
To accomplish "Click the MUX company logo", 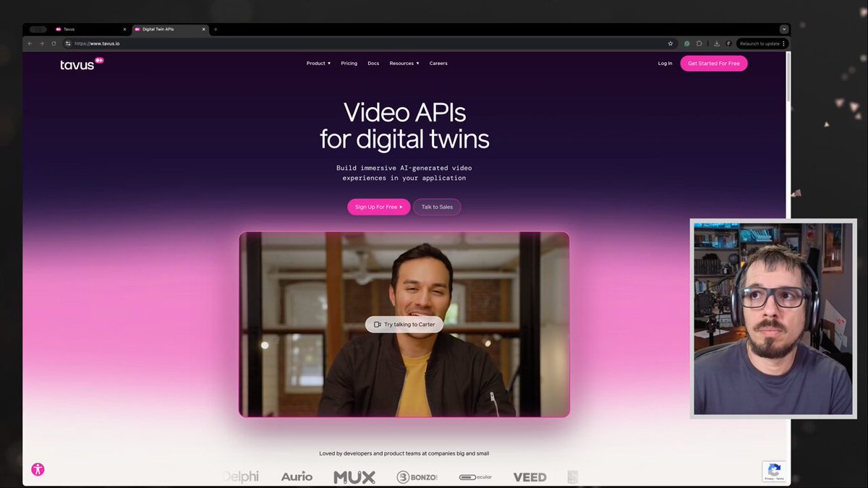I will 354,477.
